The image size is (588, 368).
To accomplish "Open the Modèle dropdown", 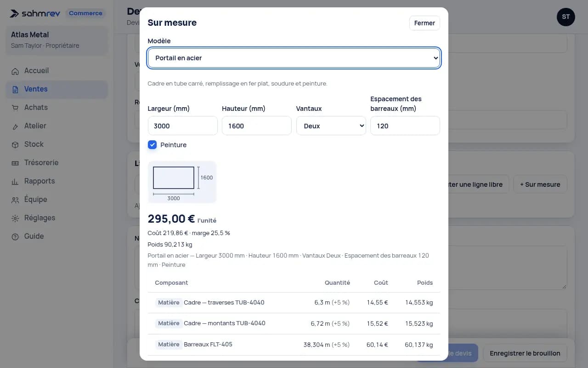I will pos(294,58).
